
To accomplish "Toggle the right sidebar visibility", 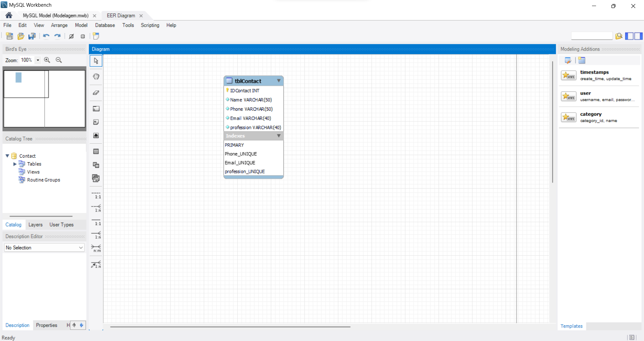I will tap(639, 36).
